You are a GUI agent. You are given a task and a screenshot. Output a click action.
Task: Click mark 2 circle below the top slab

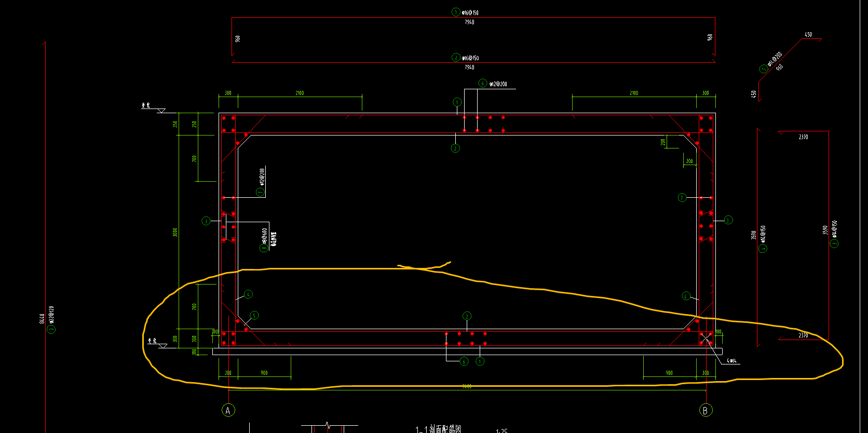pyautogui.click(x=455, y=148)
